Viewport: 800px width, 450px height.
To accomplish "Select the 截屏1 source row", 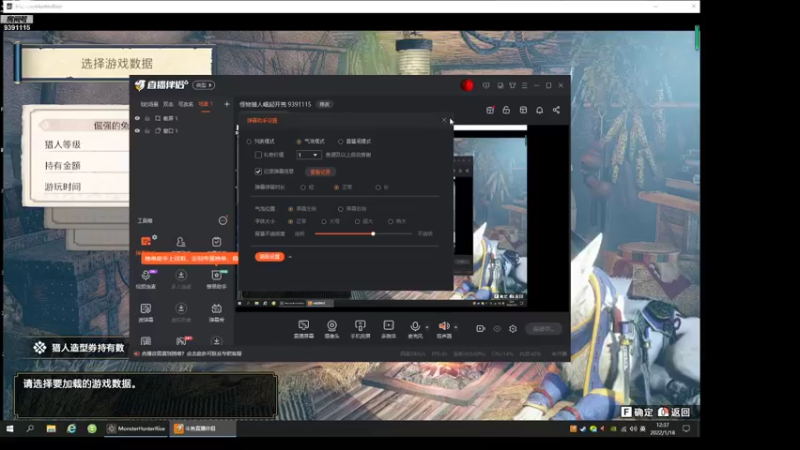I will click(184, 118).
